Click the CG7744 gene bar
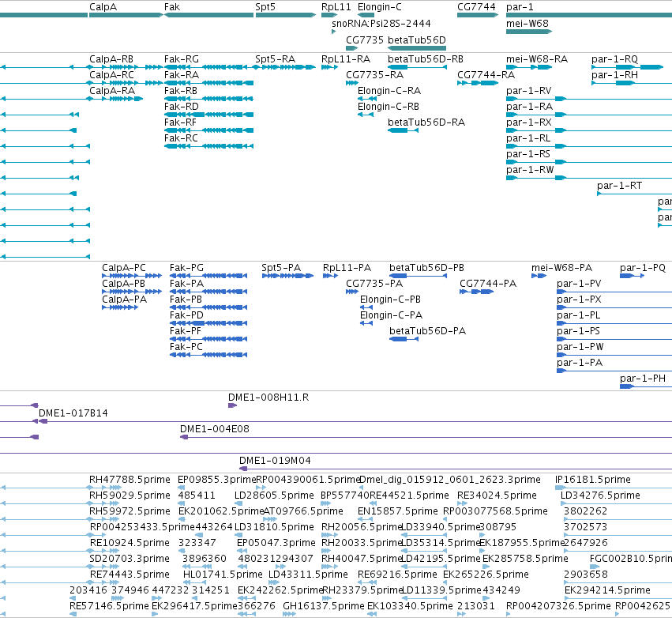 478,15
